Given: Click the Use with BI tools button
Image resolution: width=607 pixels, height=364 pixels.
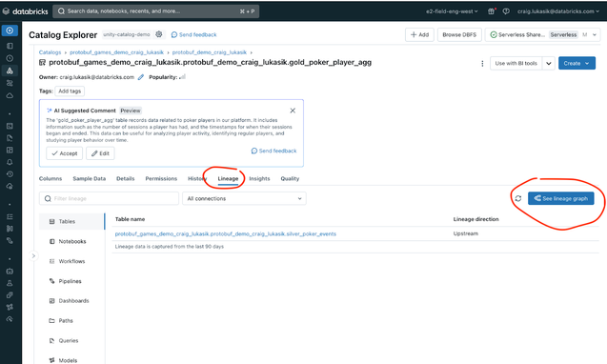Looking at the screenshot, I should coord(516,63).
